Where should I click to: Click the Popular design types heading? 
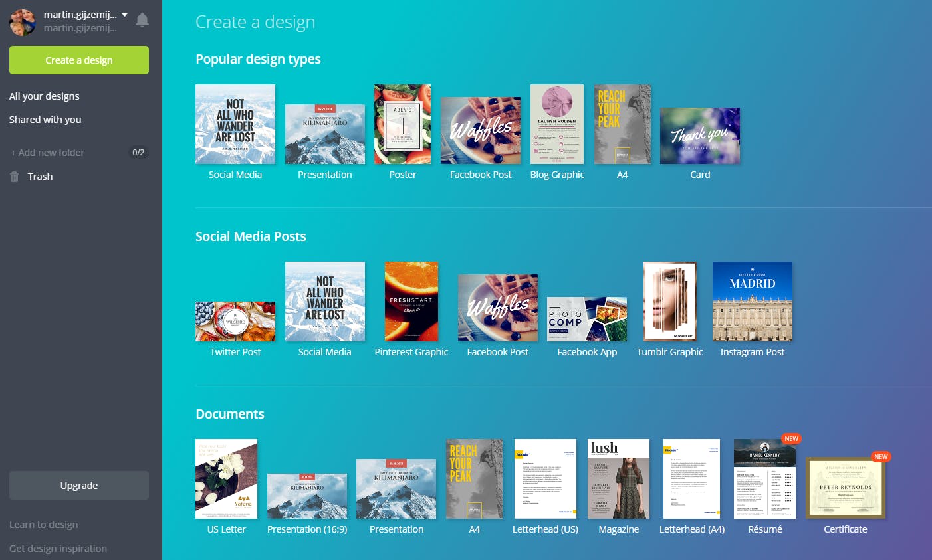point(258,59)
